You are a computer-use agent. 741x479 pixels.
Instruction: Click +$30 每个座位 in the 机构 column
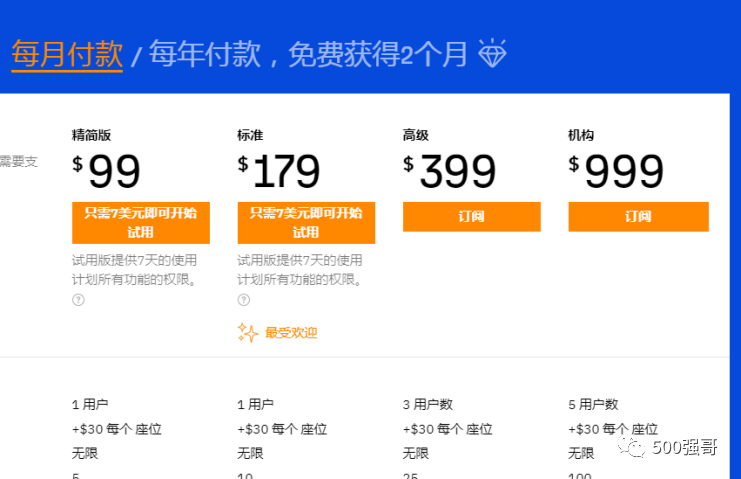pyautogui.click(x=613, y=429)
